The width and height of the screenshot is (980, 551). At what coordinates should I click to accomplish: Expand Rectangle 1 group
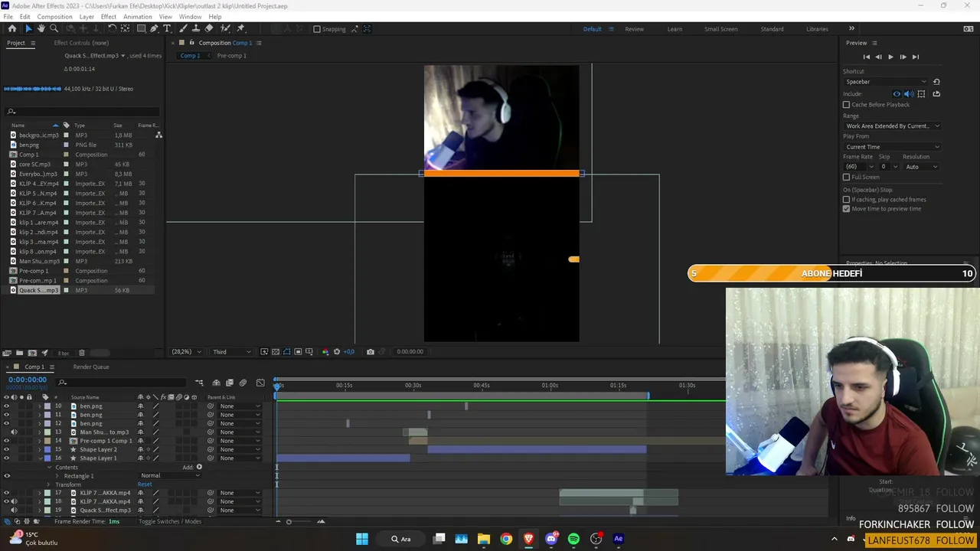57,476
